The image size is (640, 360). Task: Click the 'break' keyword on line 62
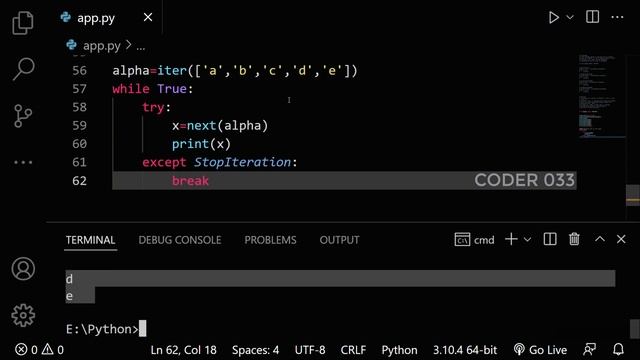190,181
